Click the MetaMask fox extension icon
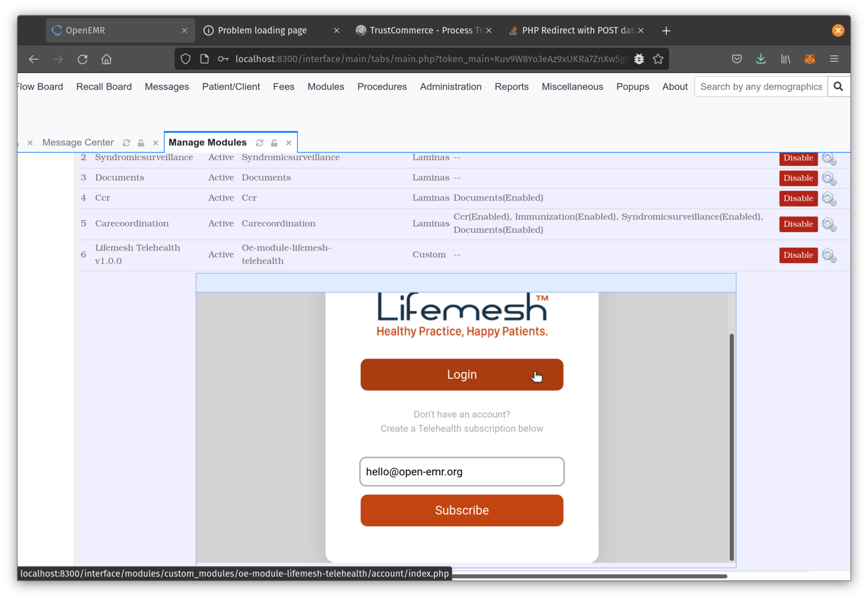 coord(810,59)
